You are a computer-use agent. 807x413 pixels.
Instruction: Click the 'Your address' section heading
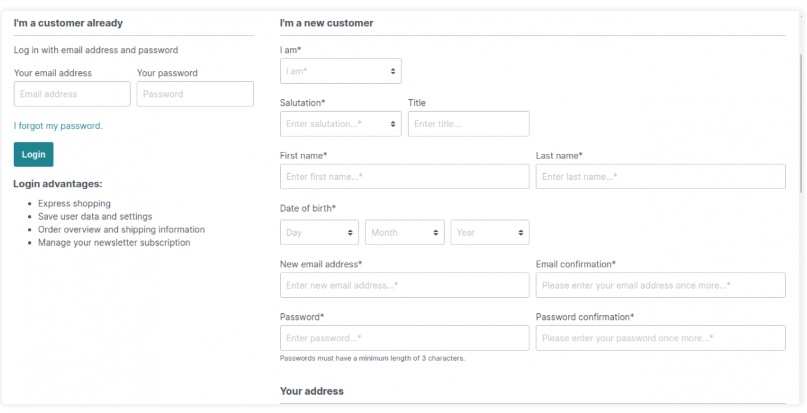312,391
